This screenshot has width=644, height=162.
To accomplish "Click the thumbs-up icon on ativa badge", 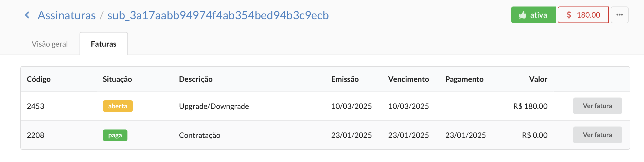I will (522, 15).
